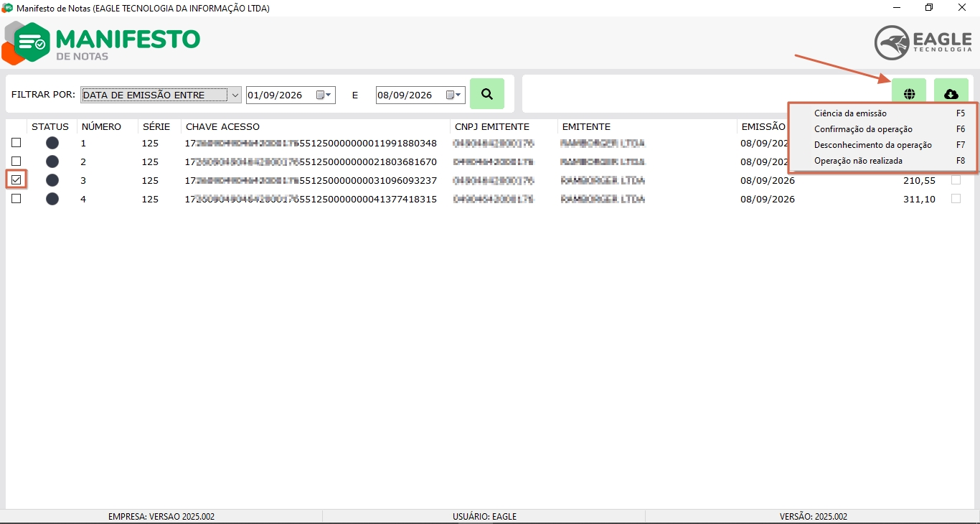
Task: Click the value 210,55 cell
Action: point(919,180)
